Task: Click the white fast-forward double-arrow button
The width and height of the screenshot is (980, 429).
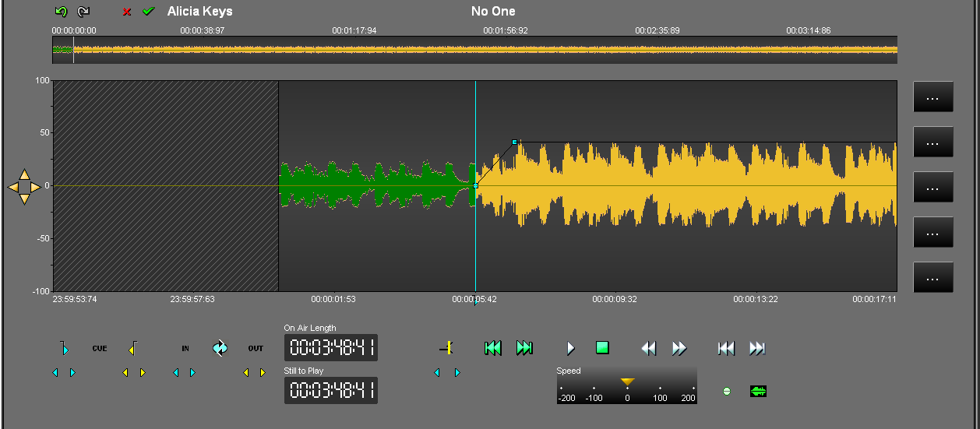Action: click(x=679, y=348)
